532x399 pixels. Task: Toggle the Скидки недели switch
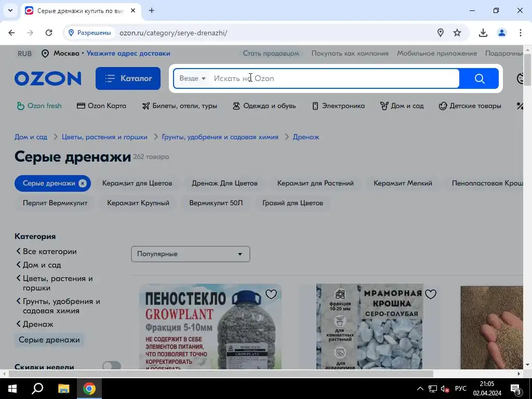[112, 366]
